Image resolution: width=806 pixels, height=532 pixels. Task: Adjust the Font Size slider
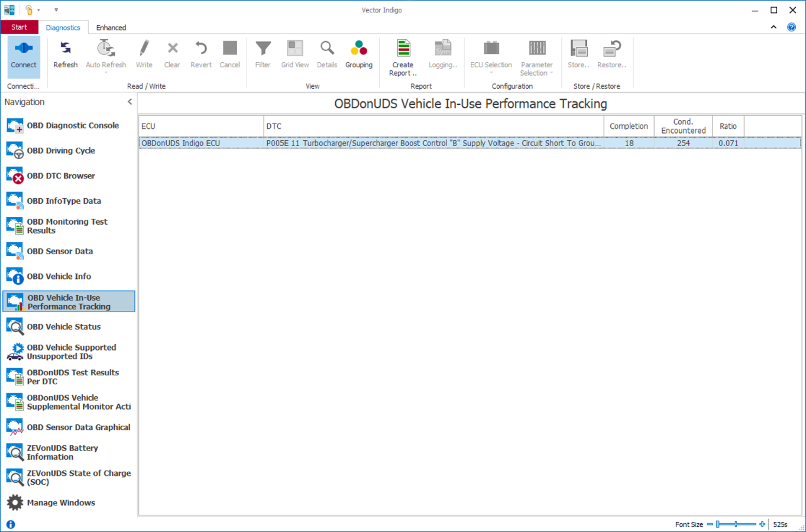click(x=736, y=524)
